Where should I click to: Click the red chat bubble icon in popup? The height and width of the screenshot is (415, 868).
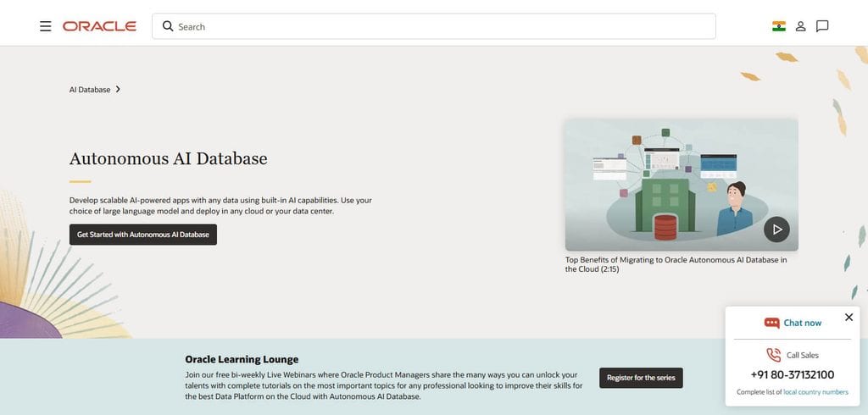tap(771, 323)
